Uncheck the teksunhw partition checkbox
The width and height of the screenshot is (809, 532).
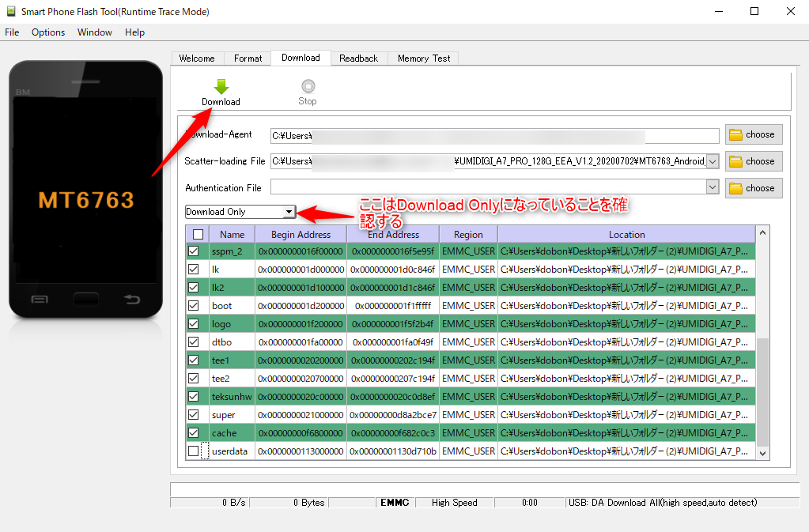point(194,396)
